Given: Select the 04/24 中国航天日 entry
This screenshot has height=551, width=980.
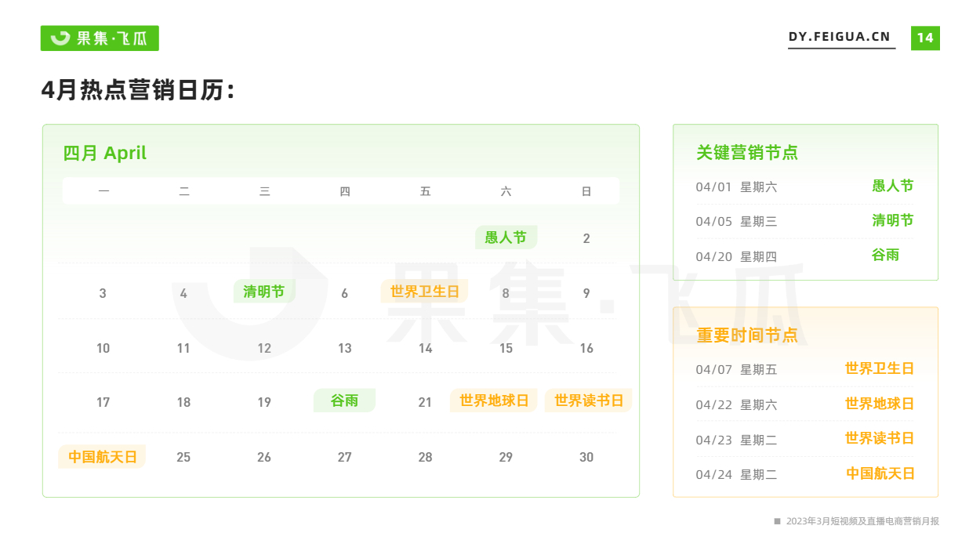Looking at the screenshot, I should click(x=805, y=473).
